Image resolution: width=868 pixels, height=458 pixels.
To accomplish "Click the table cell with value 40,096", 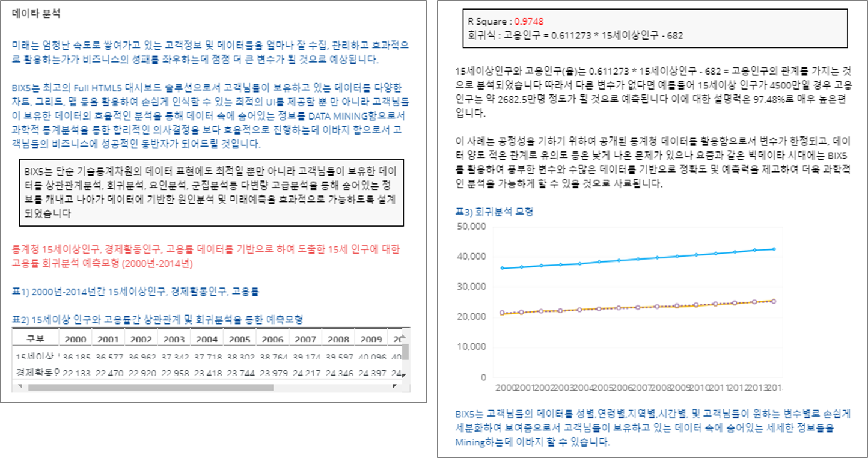I will [x=371, y=356].
